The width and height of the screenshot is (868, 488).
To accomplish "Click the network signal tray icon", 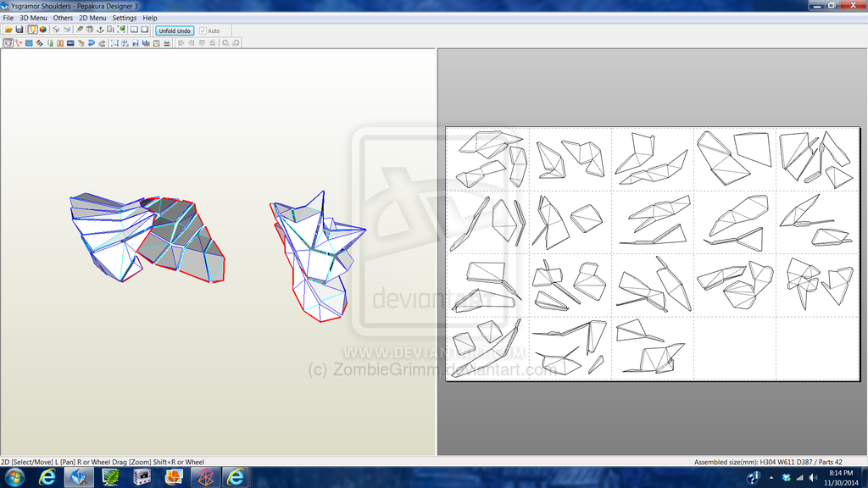I will [x=799, y=478].
